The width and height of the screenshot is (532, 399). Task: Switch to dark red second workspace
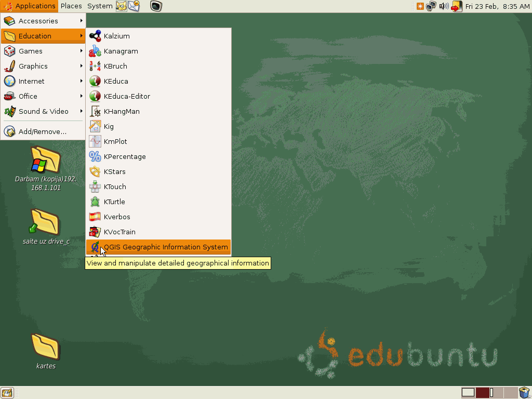[482, 393]
